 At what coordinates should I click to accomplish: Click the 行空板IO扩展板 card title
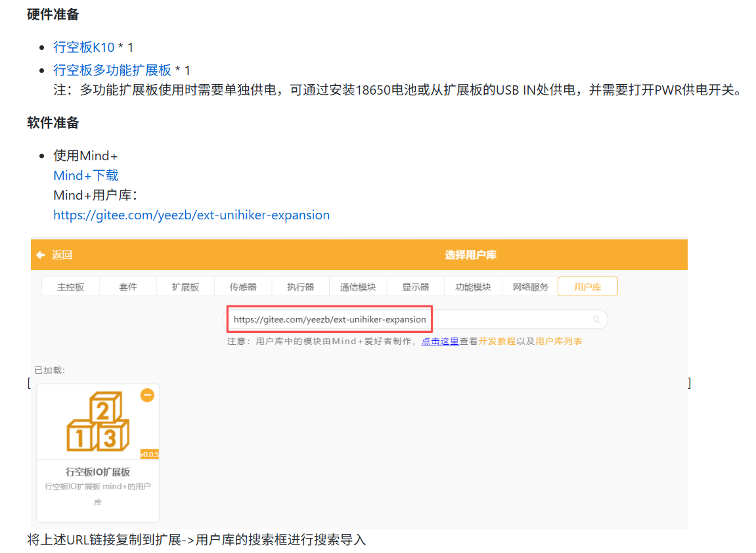tap(98, 472)
